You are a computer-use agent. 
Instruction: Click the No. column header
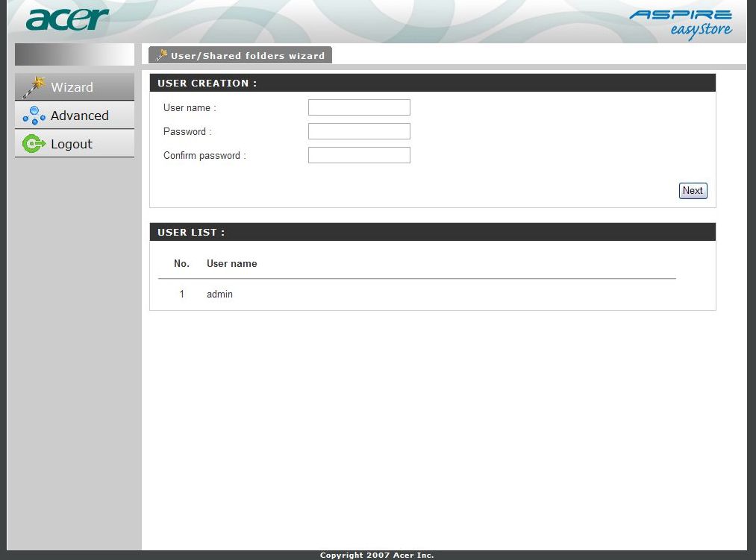[x=181, y=263]
